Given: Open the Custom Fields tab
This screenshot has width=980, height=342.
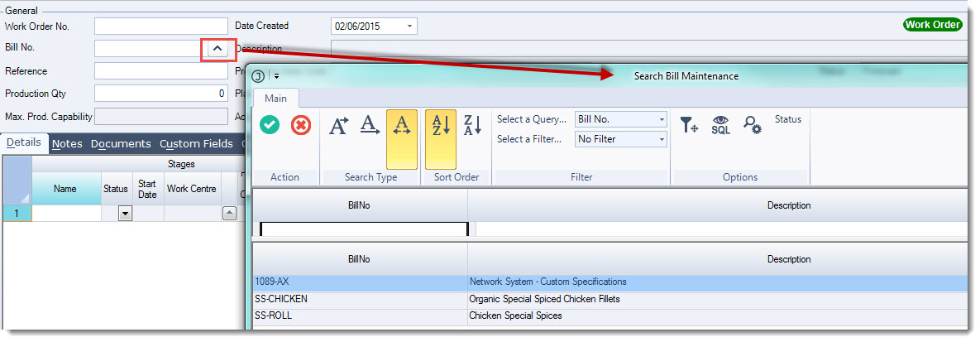Looking at the screenshot, I should [x=196, y=144].
